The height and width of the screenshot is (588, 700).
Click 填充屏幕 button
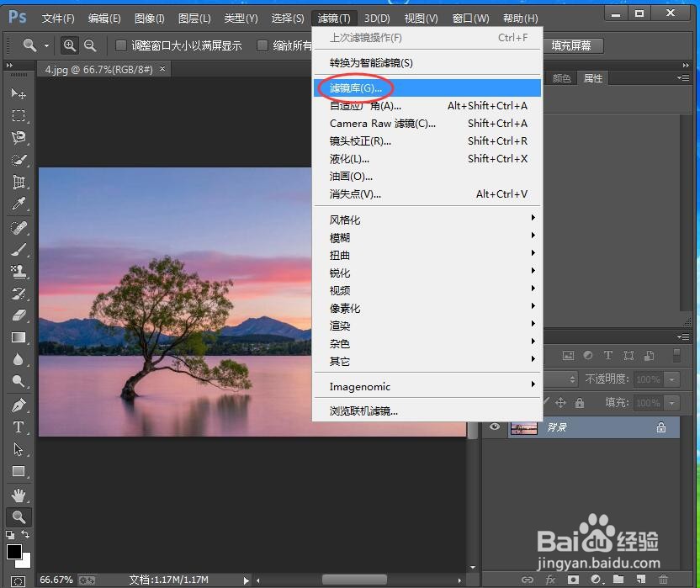571,45
